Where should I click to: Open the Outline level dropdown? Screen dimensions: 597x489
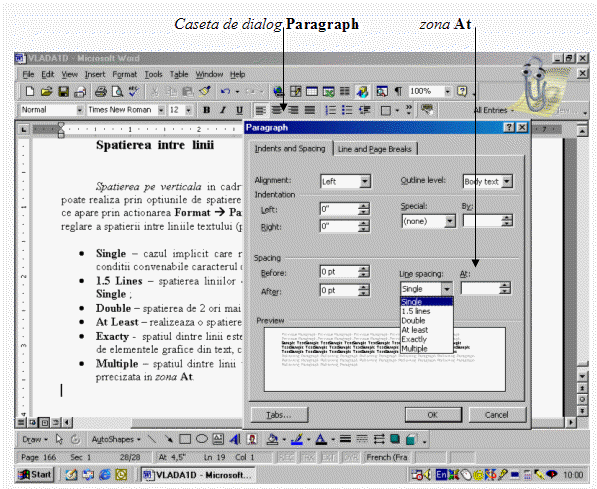[x=507, y=181]
